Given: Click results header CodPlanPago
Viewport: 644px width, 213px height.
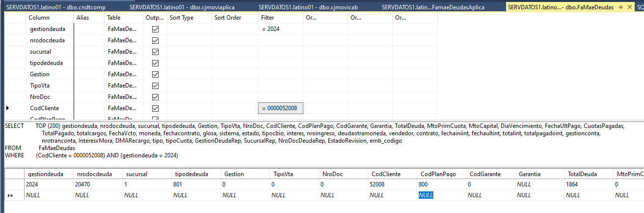Looking at the screenshot, I should [441, 174].
